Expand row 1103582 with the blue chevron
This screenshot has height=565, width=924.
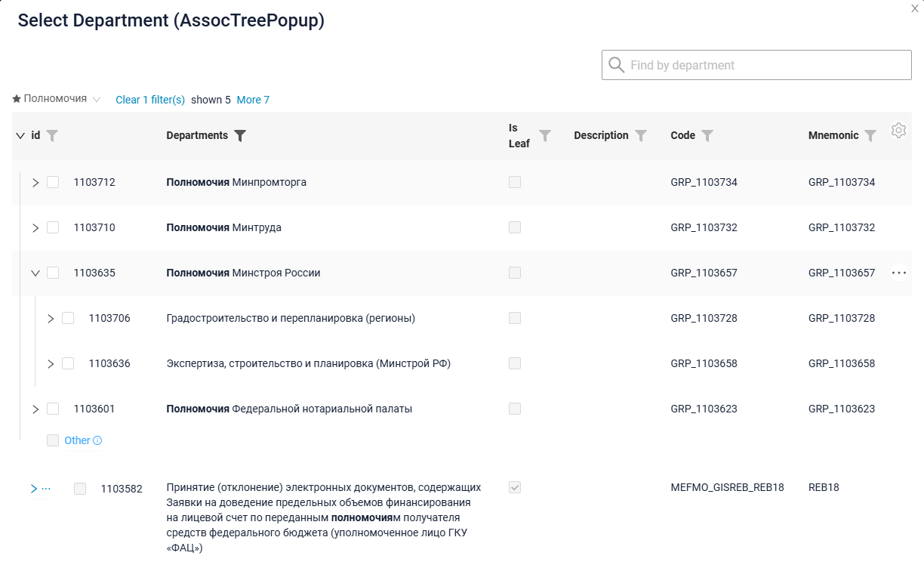[x=33, y=489]
